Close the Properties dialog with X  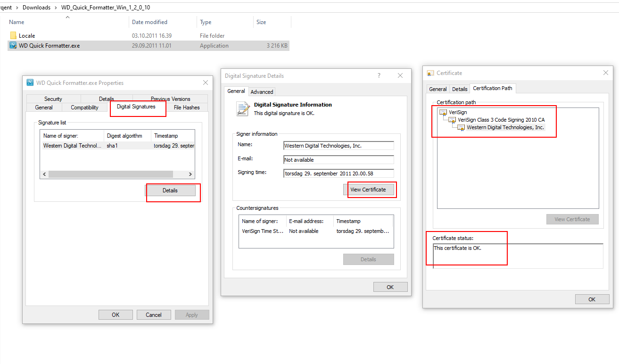click(206, 83)
